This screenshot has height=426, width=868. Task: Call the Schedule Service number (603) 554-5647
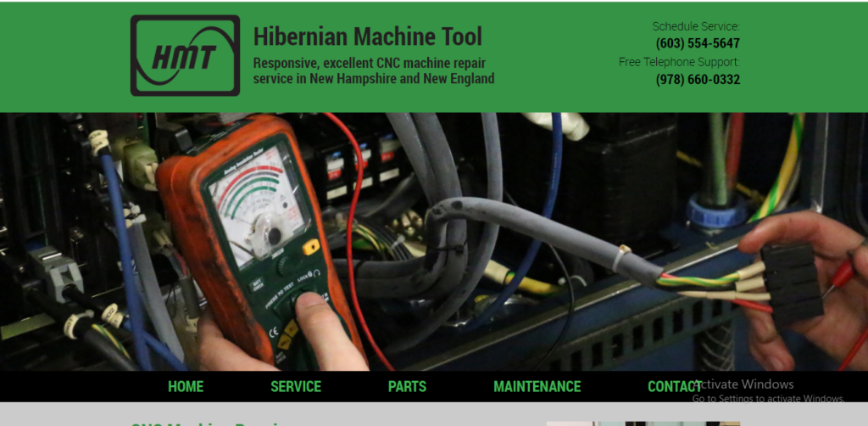click(697, 43)
